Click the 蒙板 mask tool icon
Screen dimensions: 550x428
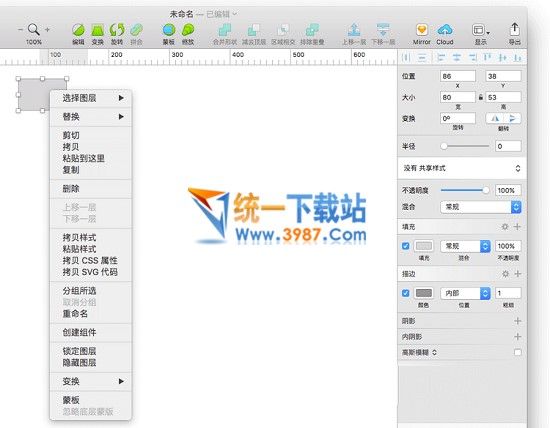(169, 30)
